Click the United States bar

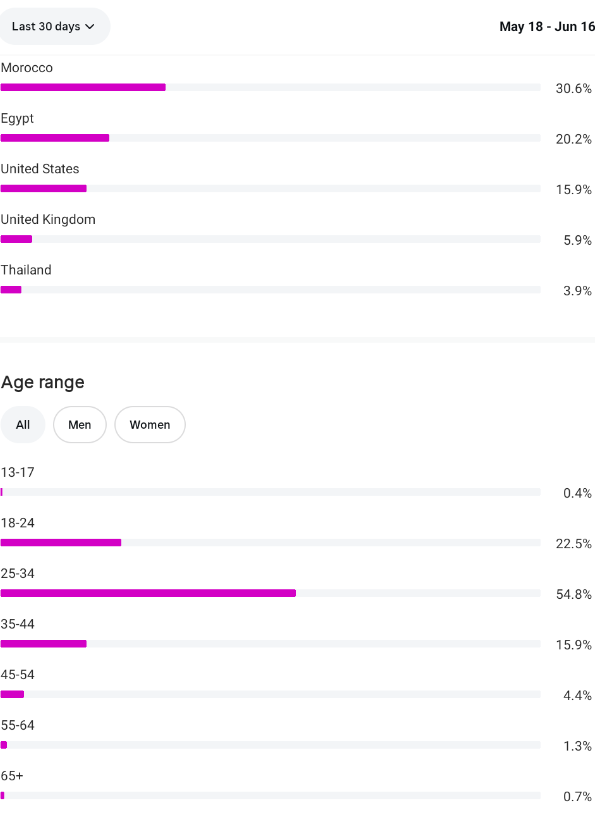pos(271,188)
